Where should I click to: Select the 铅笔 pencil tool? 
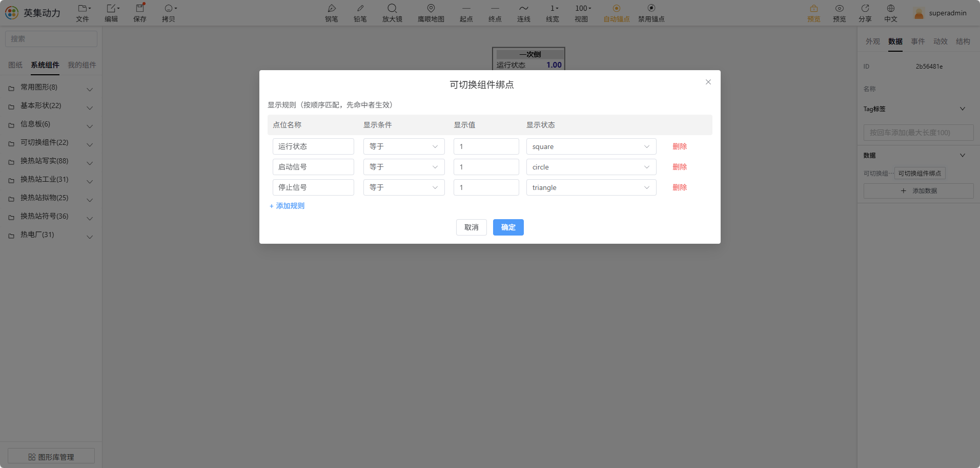coord(360,13)
